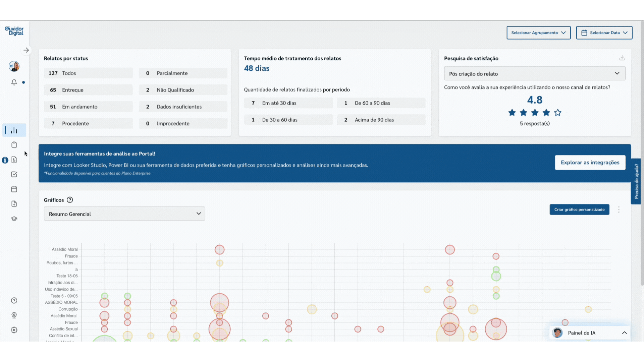Image resolution: width=644 pixels, height=362 pixels.
Task: Open Selecionar Data dropdown
Action: pyautogui.click(x=604, y=33)
